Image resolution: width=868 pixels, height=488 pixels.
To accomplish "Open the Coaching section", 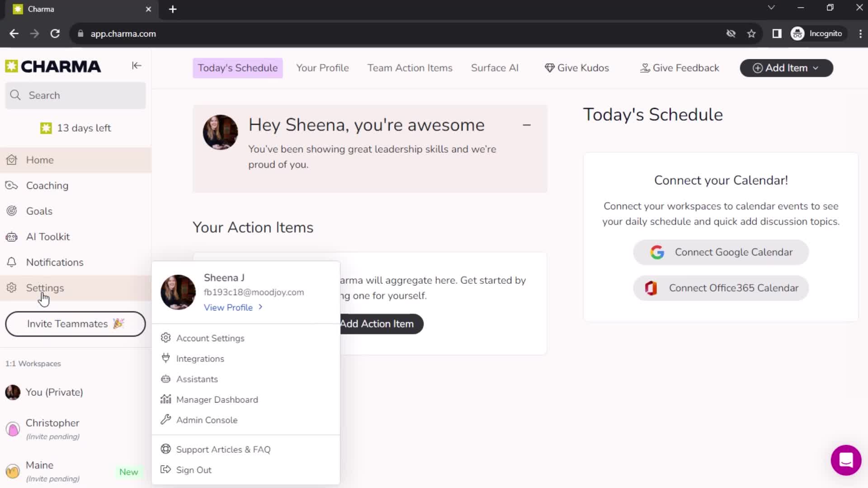I will click(x=47, y=185).
